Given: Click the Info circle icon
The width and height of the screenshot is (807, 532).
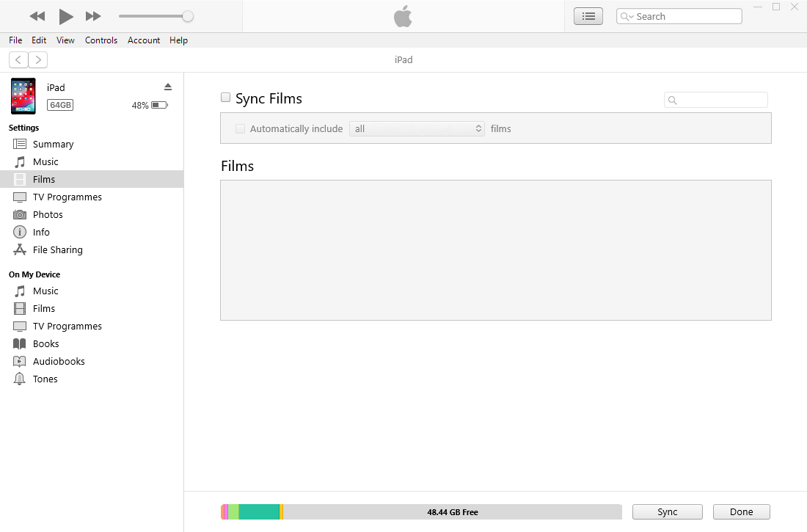Looking at the screenshot, I should coord(20,233).
